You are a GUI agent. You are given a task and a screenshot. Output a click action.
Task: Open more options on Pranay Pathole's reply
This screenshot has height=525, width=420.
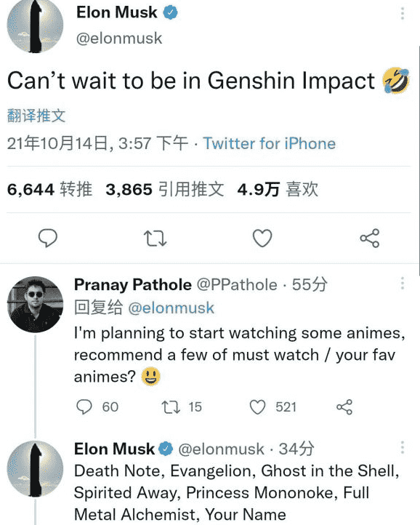pos(403,284)
